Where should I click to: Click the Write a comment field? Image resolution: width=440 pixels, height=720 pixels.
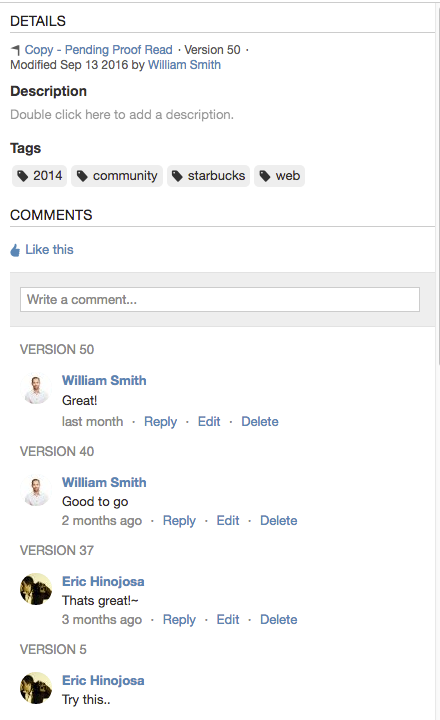[220, 300]
